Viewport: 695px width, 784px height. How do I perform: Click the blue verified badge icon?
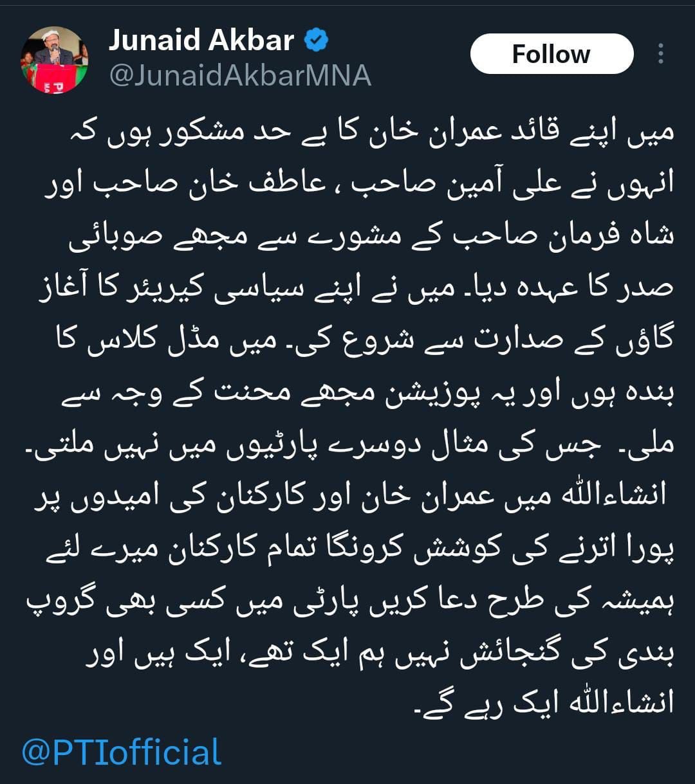[x=316, y=41]
